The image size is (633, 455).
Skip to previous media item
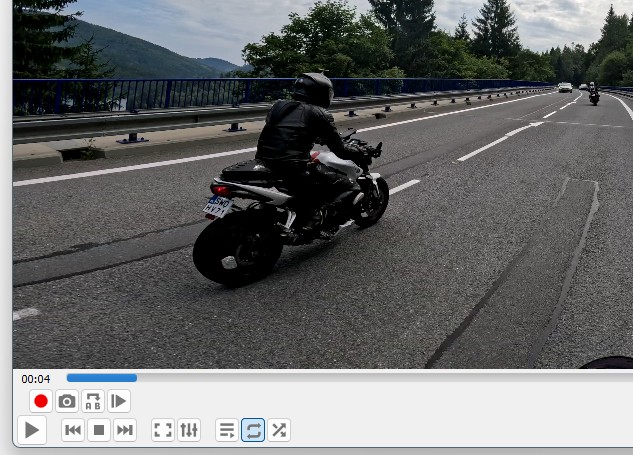point(73,430)
